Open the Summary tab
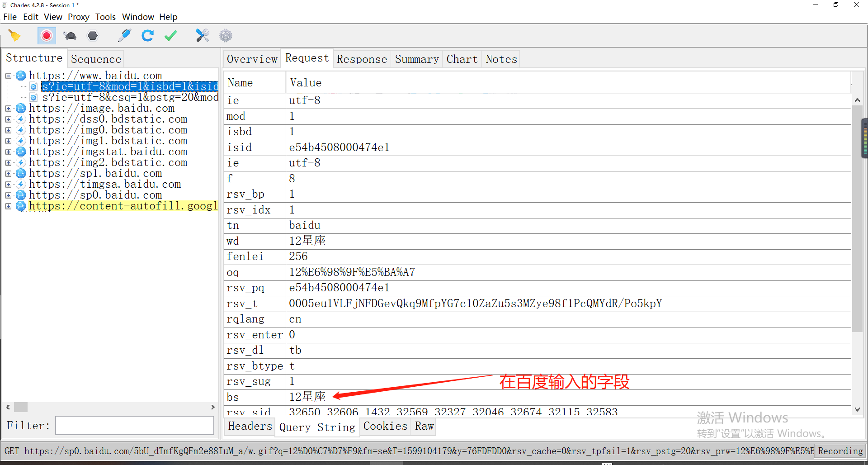Viewport: 868px width, 465px height. tap(417, 59)
